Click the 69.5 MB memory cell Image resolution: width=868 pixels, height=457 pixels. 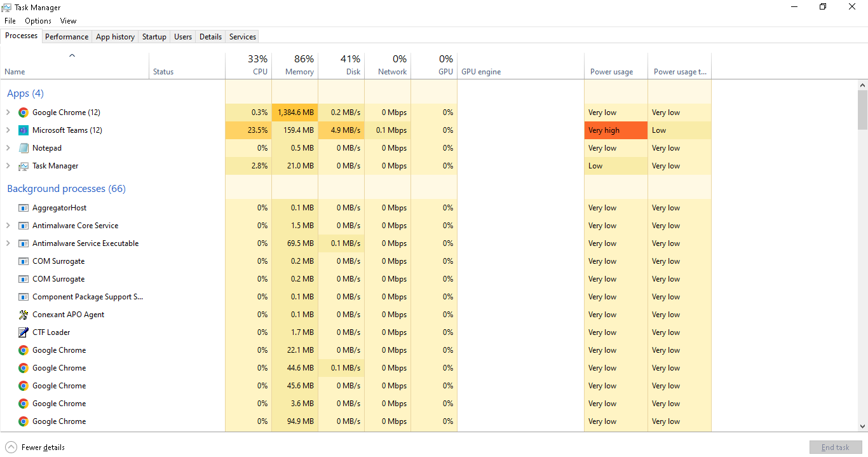tap(295, 243)
